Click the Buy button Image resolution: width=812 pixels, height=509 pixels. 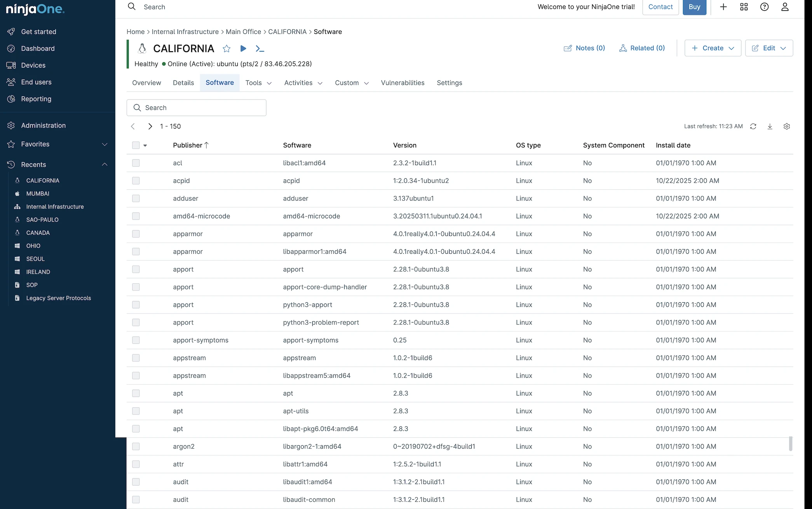695,7
